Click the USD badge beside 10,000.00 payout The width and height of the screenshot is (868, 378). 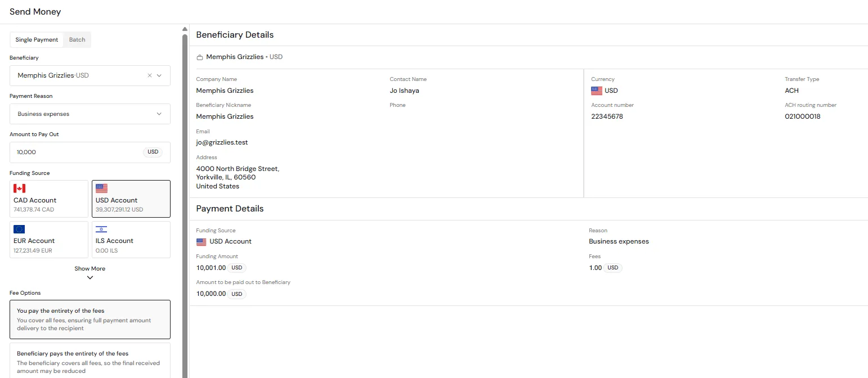(x=237, y=294)
